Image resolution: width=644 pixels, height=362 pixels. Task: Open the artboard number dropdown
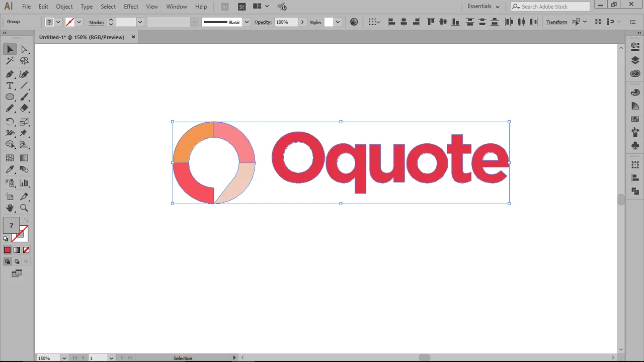pos(111,358)
